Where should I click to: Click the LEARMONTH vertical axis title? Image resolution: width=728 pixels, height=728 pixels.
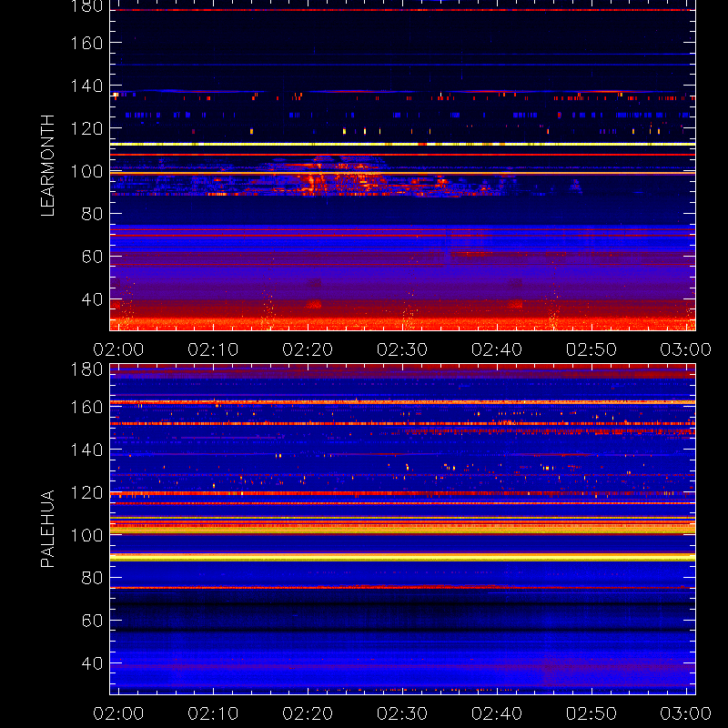(48, 166)
